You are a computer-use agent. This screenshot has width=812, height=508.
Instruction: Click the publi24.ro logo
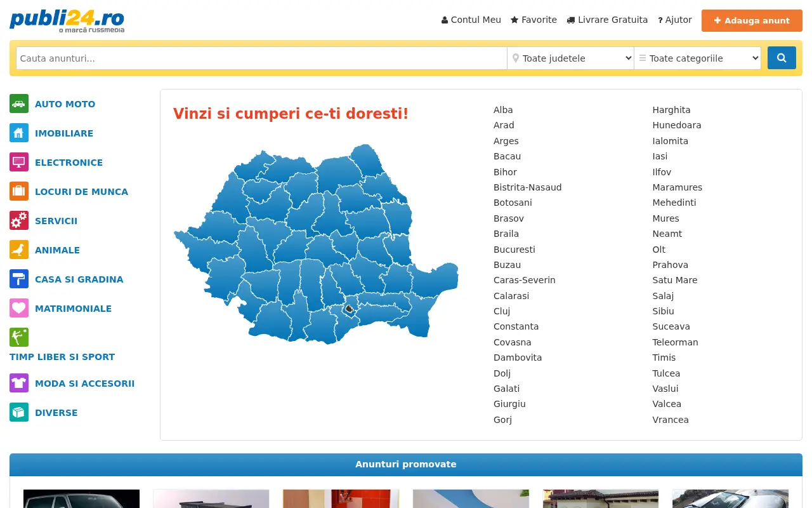pos(67,21)
